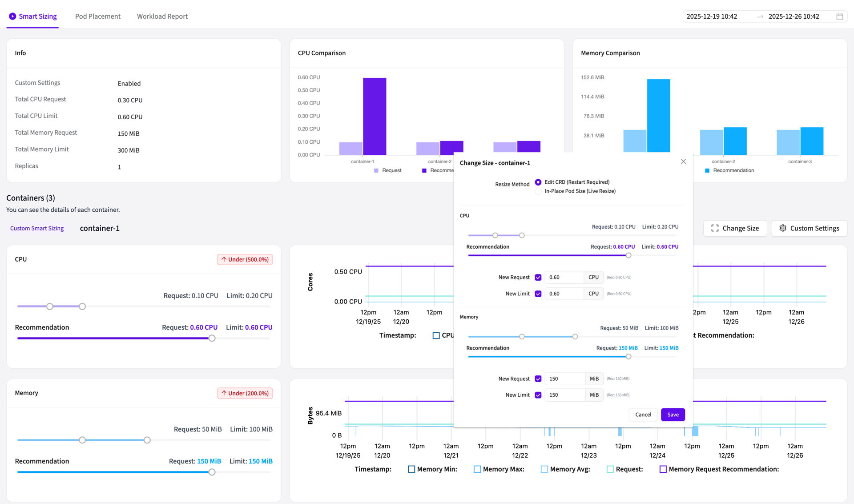Click the dialog's CPU 0.10 request slider handle
The height and width of the screenshot is (504, 854).
[495, 235]
